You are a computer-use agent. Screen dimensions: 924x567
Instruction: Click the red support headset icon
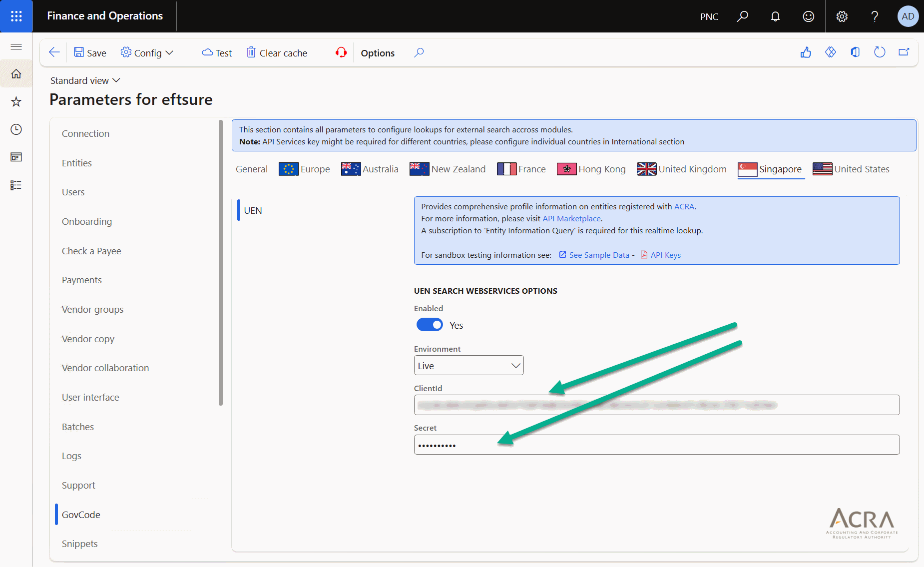coord(341,52)
